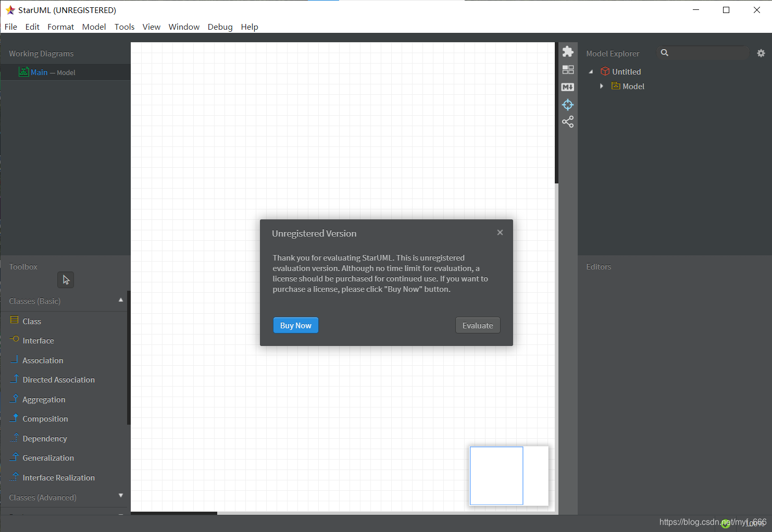Open the Window menu

pyautogui.click(x=184, y=27)
